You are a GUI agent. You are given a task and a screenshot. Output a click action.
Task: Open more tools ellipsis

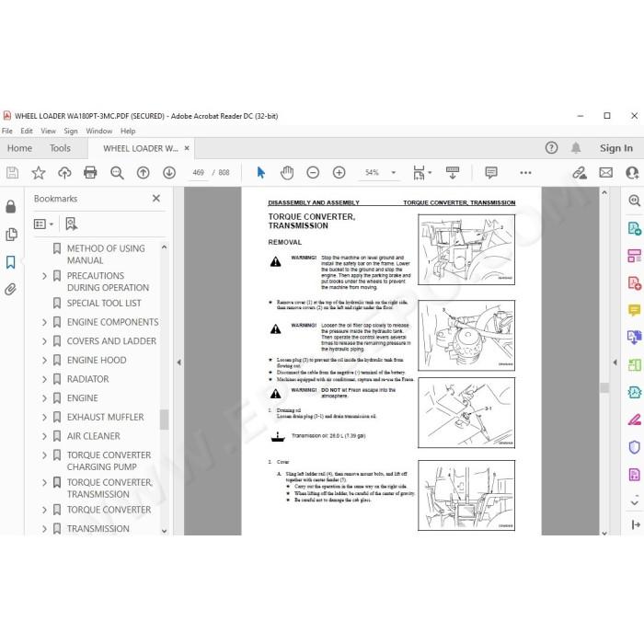(525, 173)
